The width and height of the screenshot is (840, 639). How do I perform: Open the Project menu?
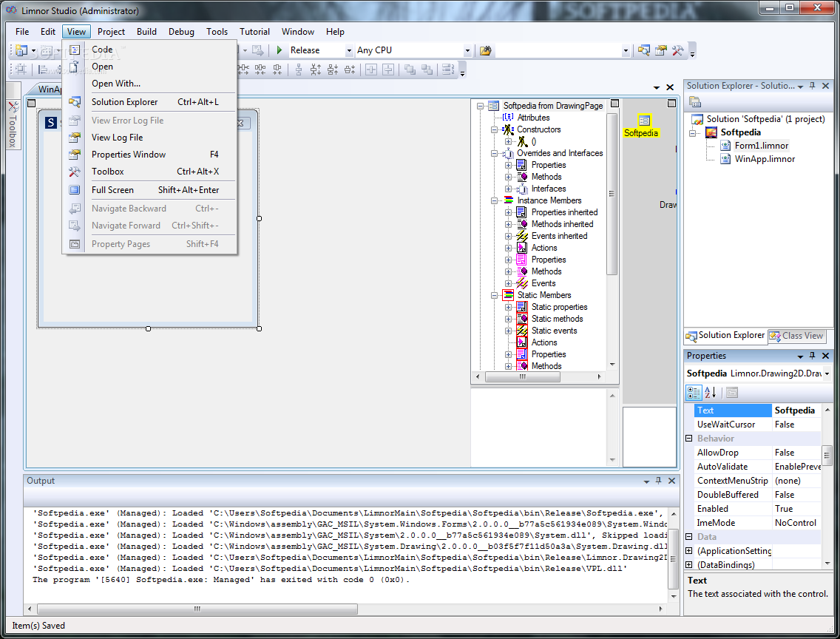(111, 32)
